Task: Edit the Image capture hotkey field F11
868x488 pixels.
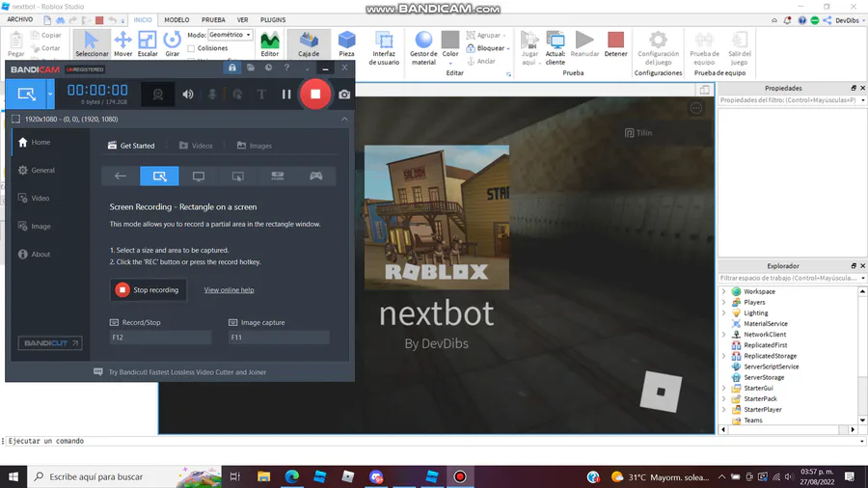Action: pyautogui.click(x=279, y=337)
